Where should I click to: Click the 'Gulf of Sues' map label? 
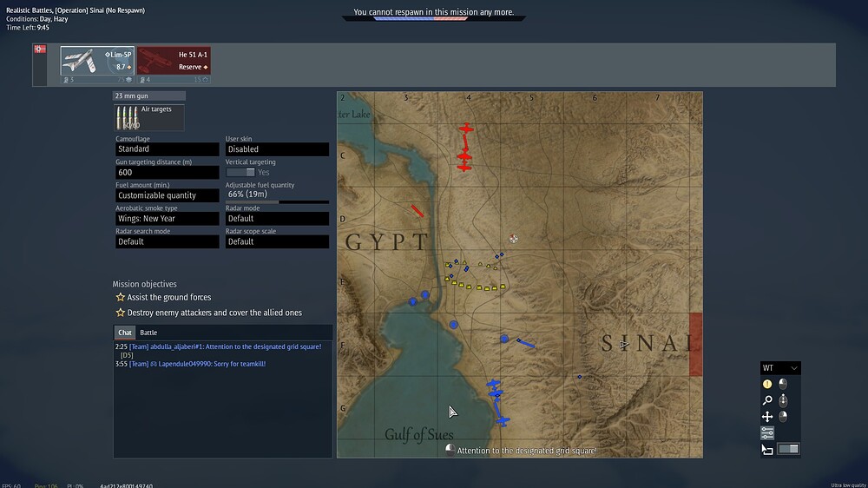point(419,435)
